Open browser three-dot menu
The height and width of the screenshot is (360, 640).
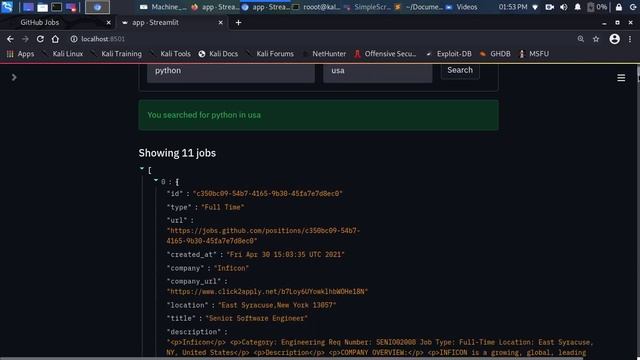coord(630,39)
